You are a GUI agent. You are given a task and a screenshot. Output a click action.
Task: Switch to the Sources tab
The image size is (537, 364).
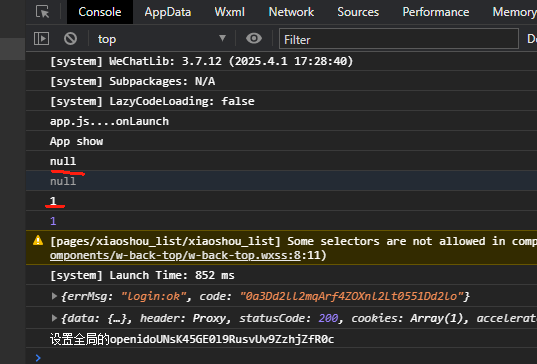coord(358,12)
